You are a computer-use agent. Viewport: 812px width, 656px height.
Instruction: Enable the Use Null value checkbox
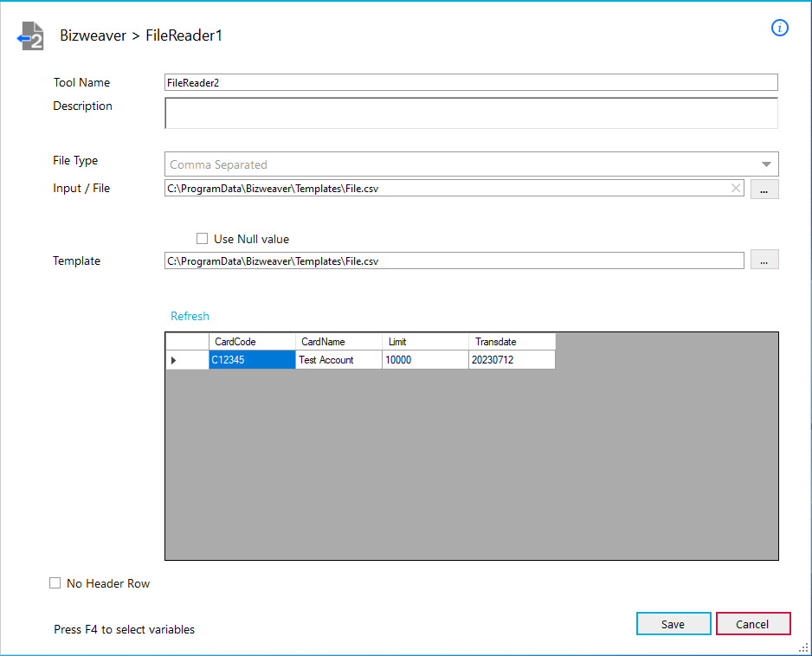202,239
